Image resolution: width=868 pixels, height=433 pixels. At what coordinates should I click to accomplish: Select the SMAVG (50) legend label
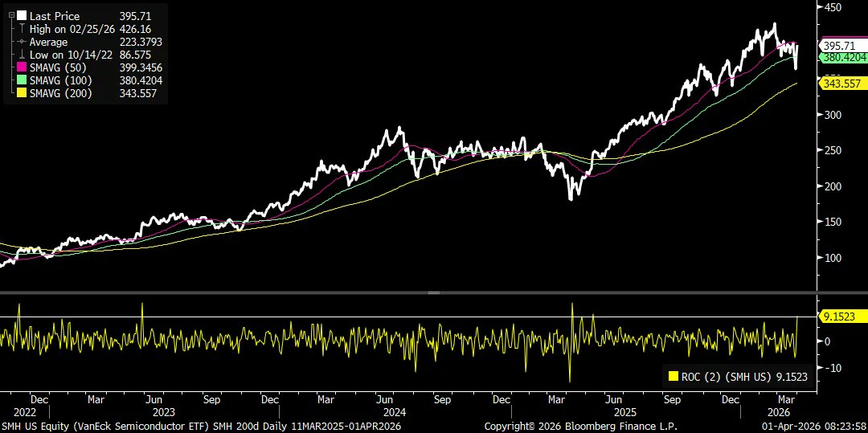pos(59,67)
